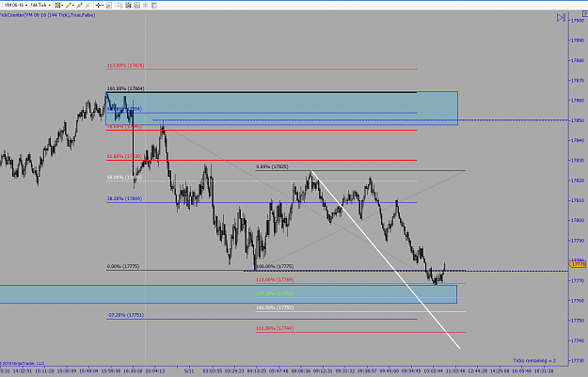Expand the 144 Tick interval dropdown

[x=50, y=6]
